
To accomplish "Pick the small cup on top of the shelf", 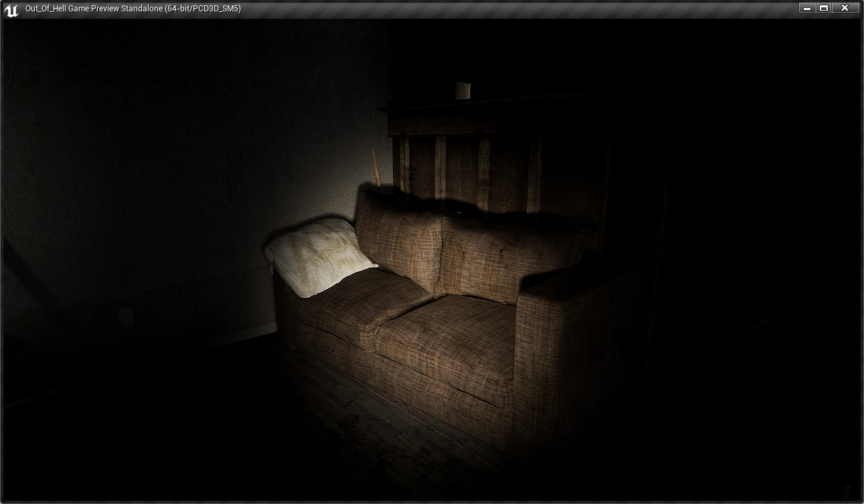I will click(462, 90).
